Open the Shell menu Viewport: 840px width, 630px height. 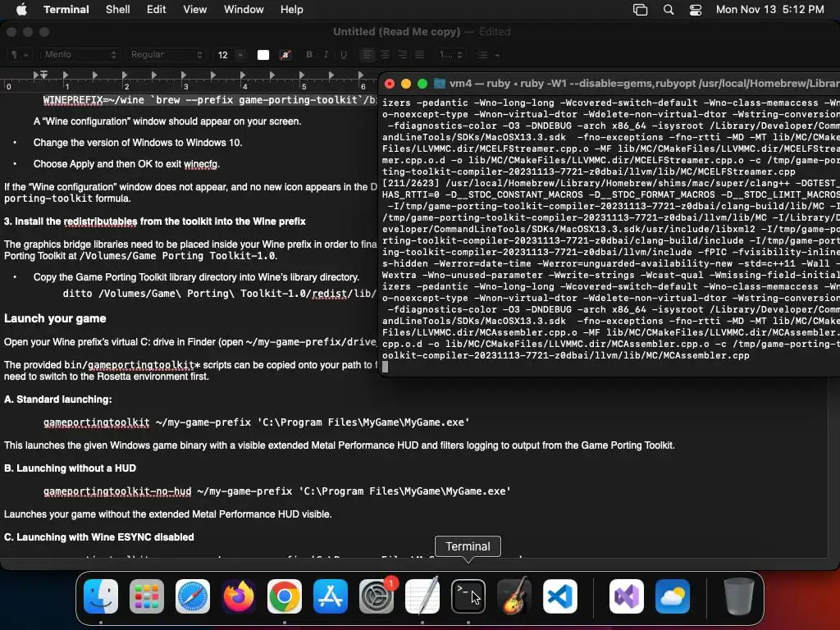(117, 9)
